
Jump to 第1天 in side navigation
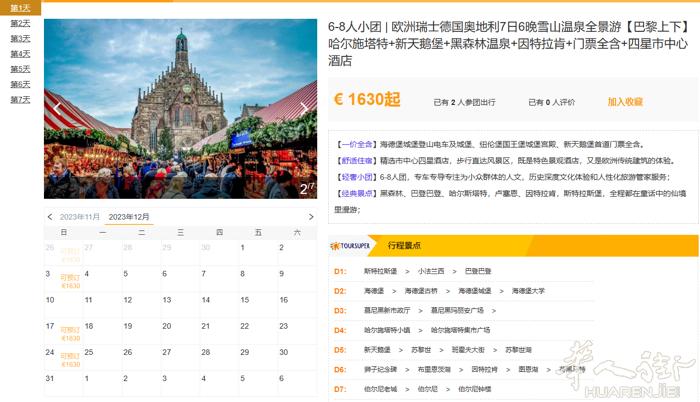pyautogui.click(x=20, y=8)
